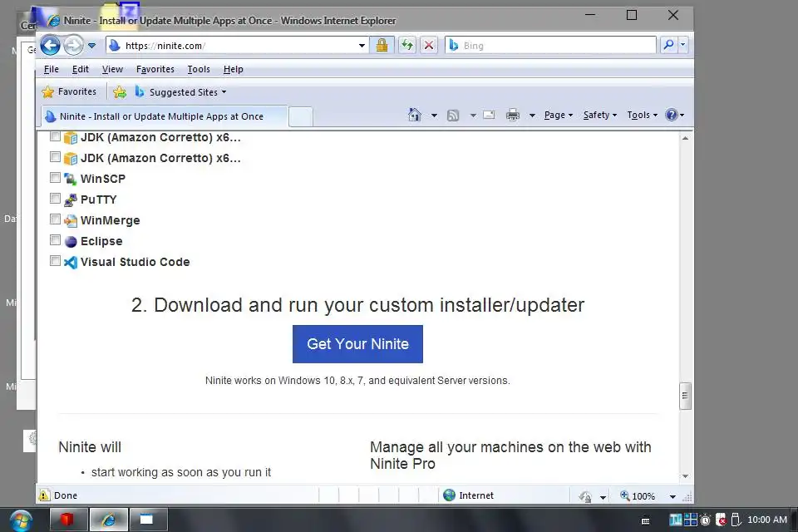This screenshot has height=532, width=798.
Task: Click the on-screen keyboard tray icon
Action: (x=645, y=520)
